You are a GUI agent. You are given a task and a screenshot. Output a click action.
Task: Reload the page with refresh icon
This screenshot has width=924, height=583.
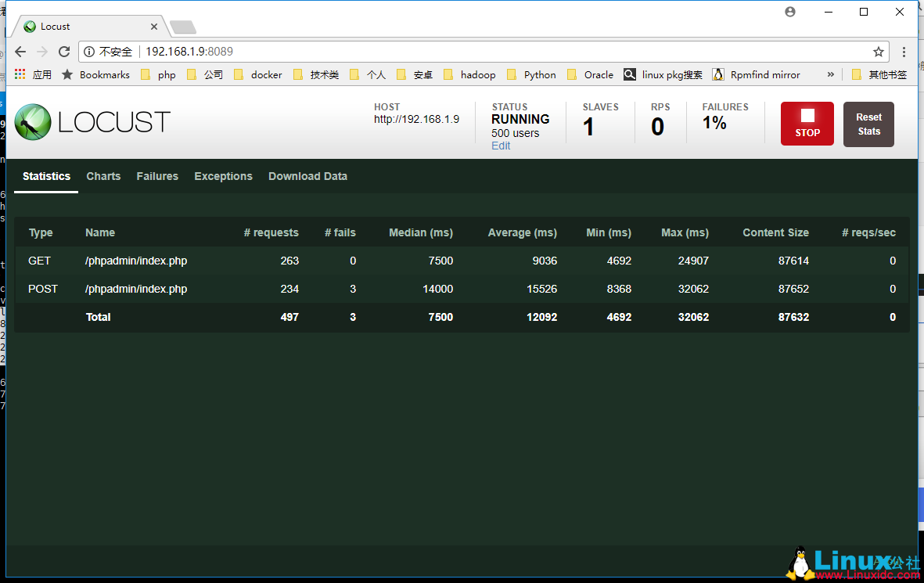click(x=64, y=52)
